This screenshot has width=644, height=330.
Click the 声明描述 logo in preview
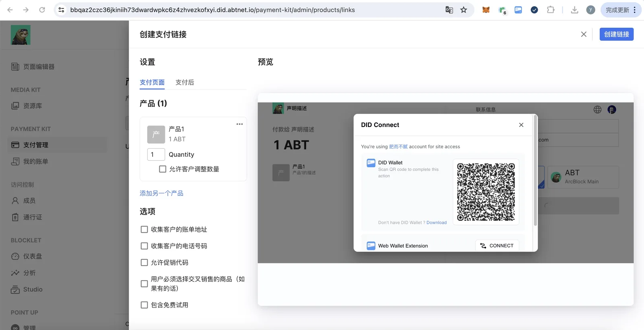pos(278,109)
